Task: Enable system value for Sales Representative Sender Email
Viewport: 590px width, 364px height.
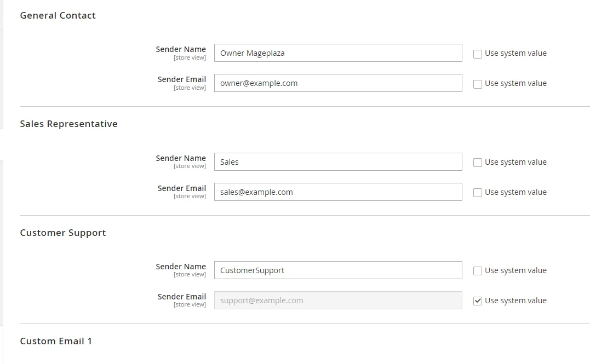Action: pos(478,193)
